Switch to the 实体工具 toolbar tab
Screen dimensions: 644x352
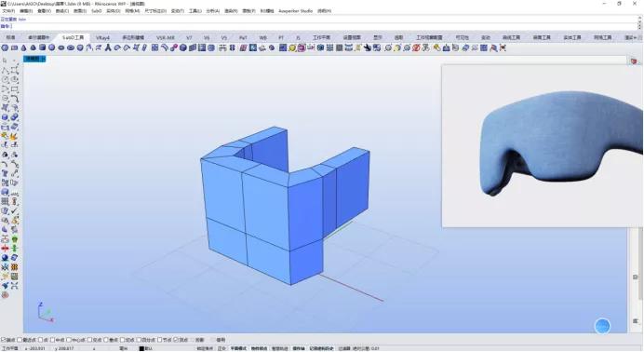pyautogui.click(x=572, y=37)
